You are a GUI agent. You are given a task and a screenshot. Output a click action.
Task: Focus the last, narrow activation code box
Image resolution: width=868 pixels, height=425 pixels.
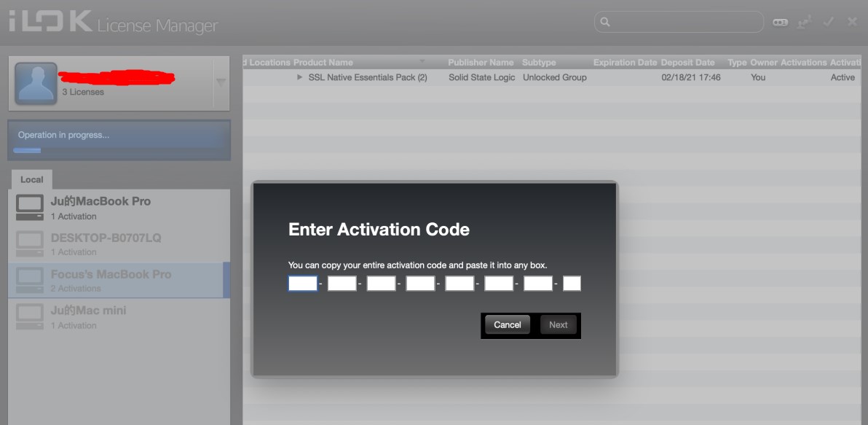572,284
